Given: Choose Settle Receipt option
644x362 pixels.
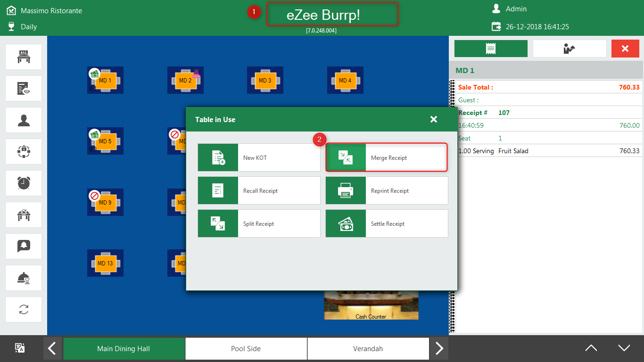Looking at the screenshot, I should point(387,223).
